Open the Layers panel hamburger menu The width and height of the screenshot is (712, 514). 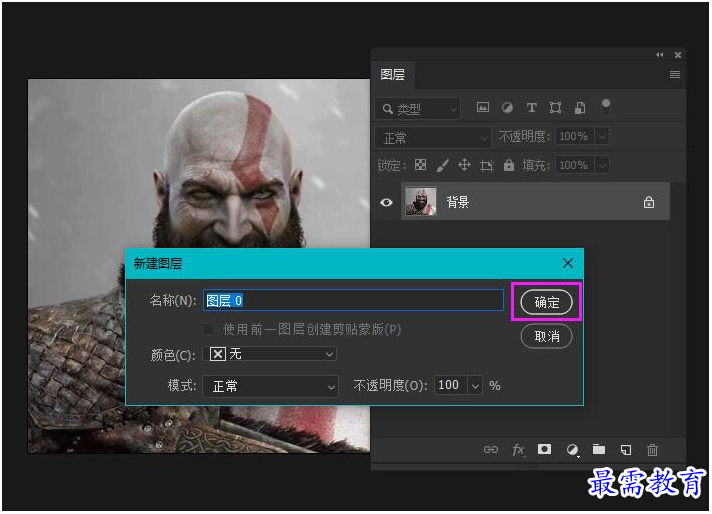[x=675, y=74]
